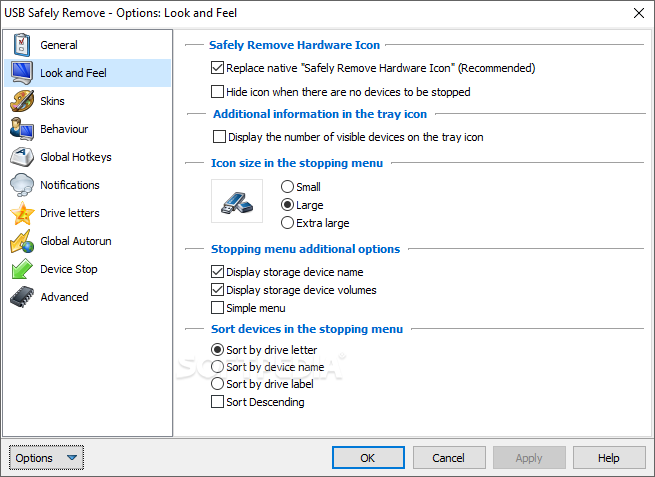Open the Advanced chip icon
Viewport: 655px width, 477px height.
pyautogui.click(x=22, y=297)
